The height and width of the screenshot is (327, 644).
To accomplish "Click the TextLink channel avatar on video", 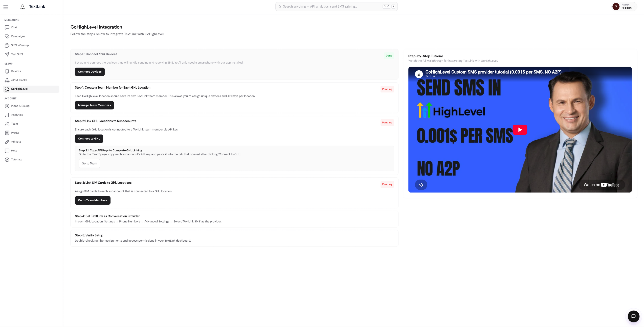I will [x=419, y=74].
